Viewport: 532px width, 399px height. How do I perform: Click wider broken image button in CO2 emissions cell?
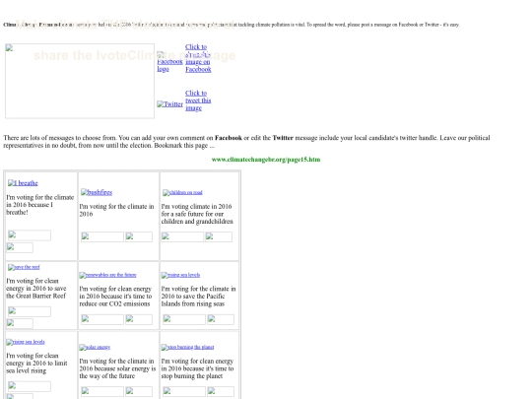point(102,319)
